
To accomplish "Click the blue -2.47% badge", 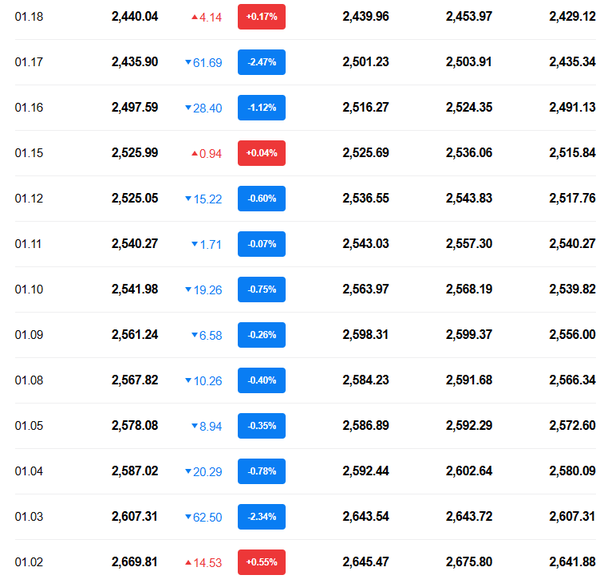I will (261, 63).
